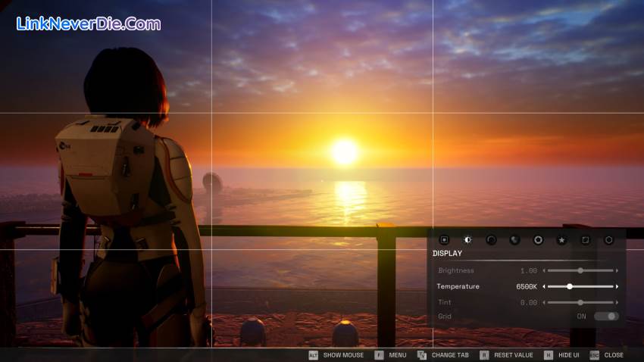Select the Tint setting row label
This screenshot has width=644, height=362.
pyautogui.click(x=445, y=303)
